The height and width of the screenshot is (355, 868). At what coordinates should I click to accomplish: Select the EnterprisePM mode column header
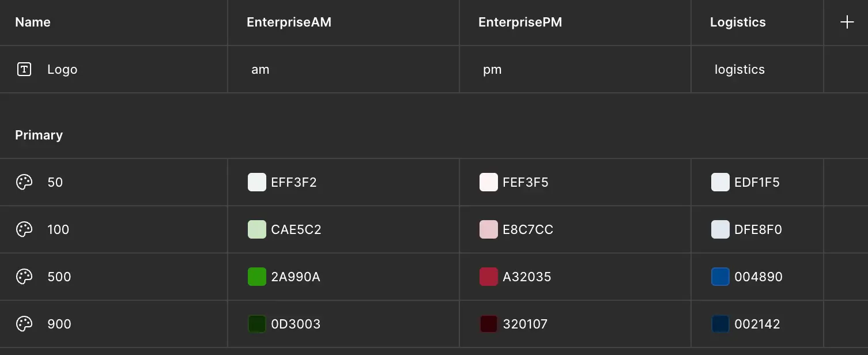click(x=520, y=22)
